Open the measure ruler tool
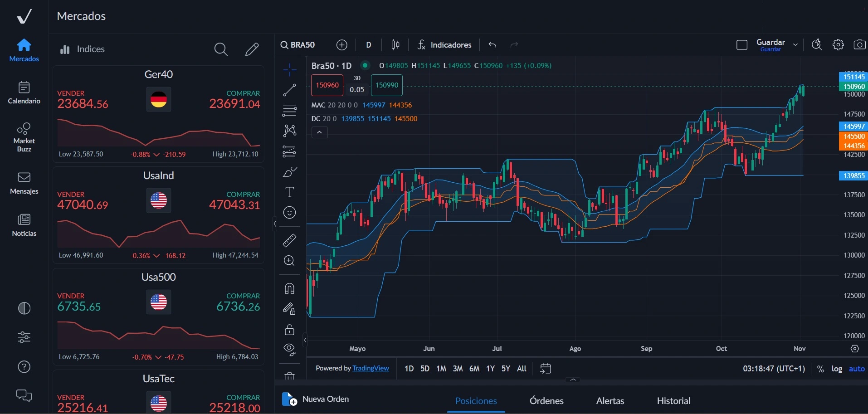This screenshot has height=414, width=868. [x=289, y=240]
